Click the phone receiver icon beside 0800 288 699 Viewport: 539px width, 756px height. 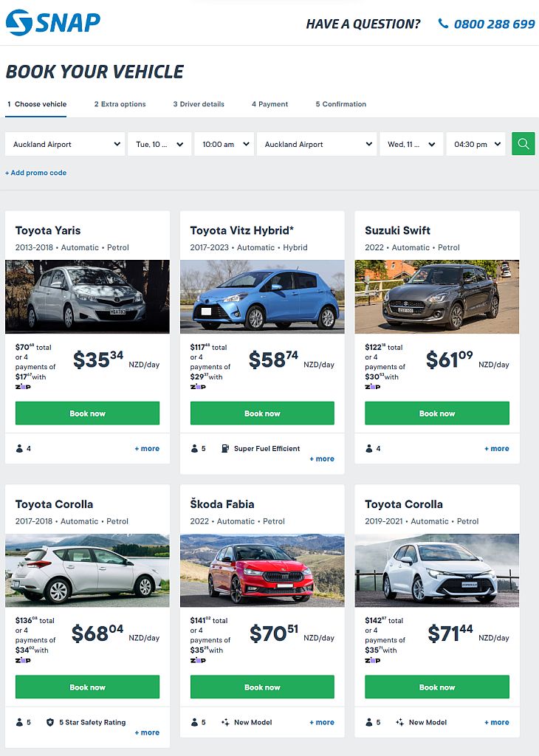pyautogui.click(x=443, y=24)
